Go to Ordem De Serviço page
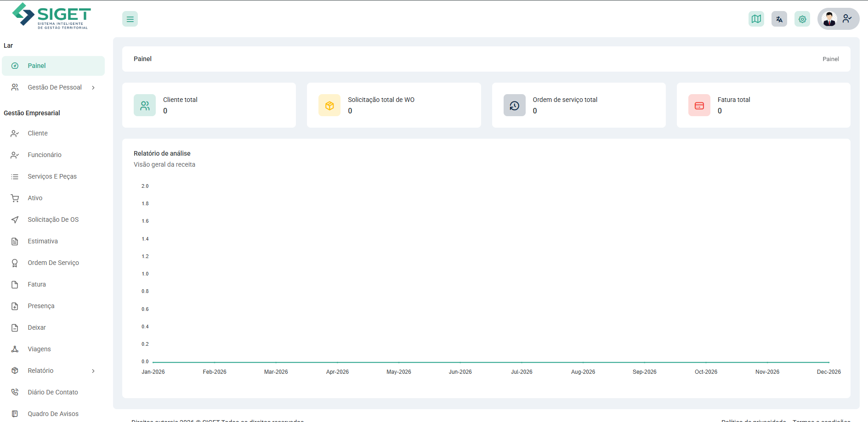The image size is (868, 422). 53,263
